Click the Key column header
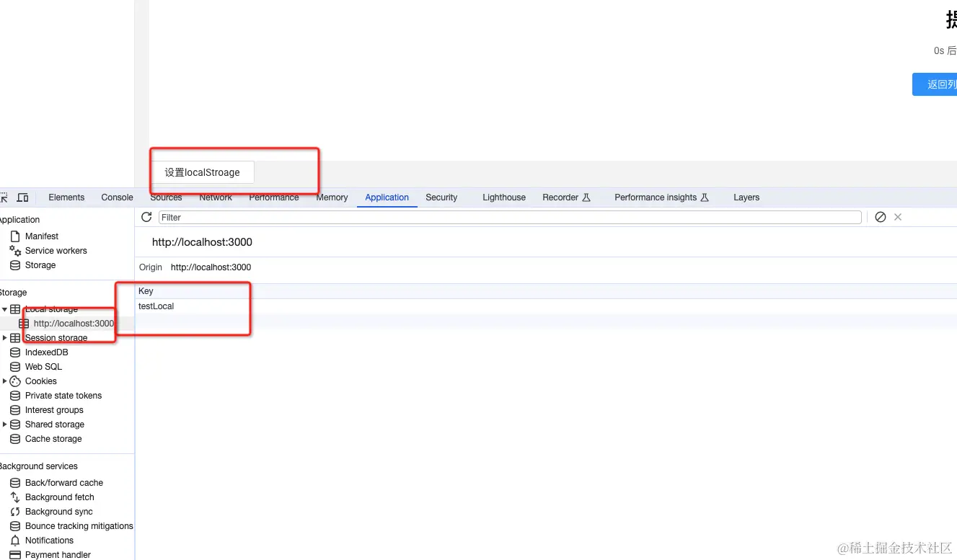The width and height of the screenshot is (957, 560). click(546, 291)
